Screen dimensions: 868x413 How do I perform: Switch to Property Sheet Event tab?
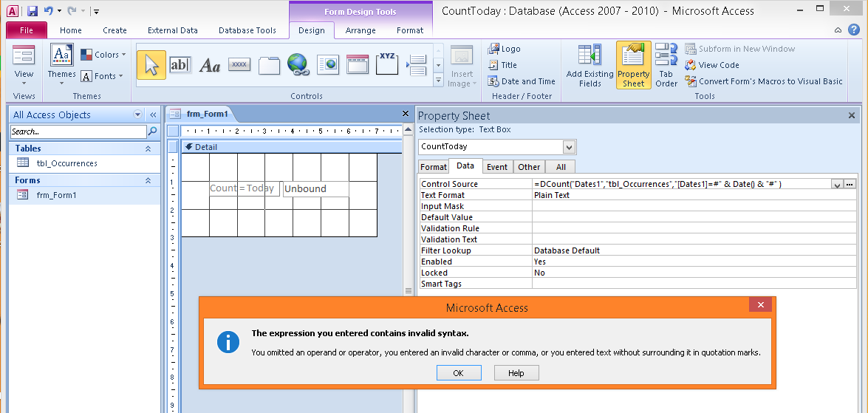497,167
